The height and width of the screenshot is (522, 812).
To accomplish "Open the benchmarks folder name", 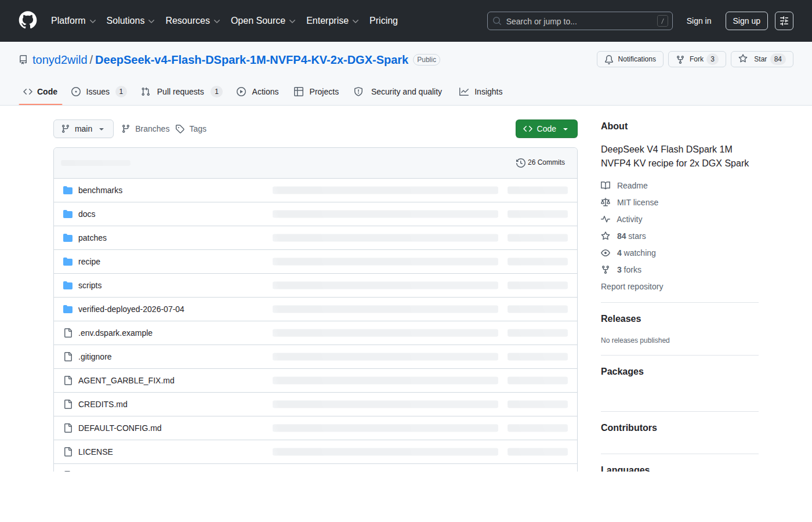I will pyautogui.click(x=100, y=190).
